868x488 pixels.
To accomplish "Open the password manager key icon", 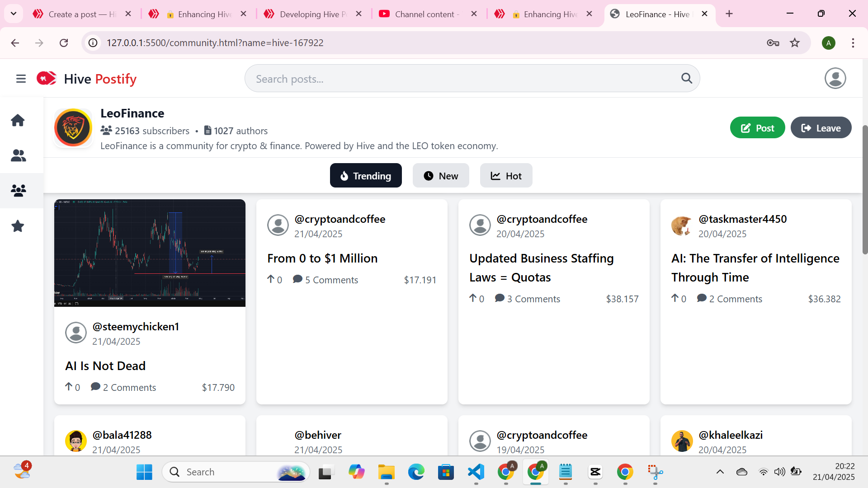I will pos(773,42).
